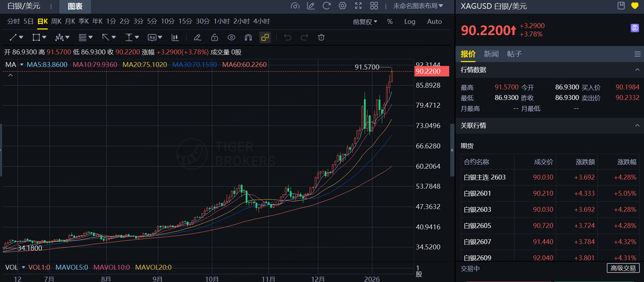
Task: Select the 月K timeframe
Action: [70, 21]
